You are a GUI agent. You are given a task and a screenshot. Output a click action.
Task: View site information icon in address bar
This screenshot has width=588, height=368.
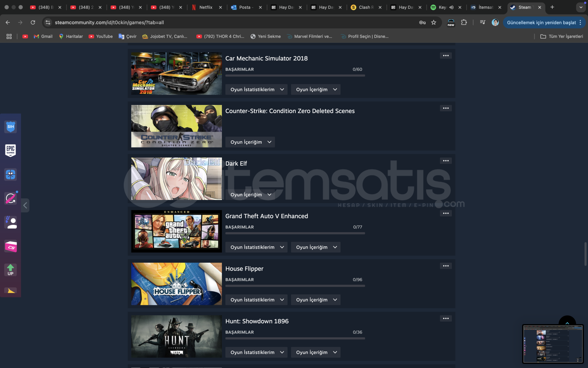pyautogui.click(x=48, y=22)
